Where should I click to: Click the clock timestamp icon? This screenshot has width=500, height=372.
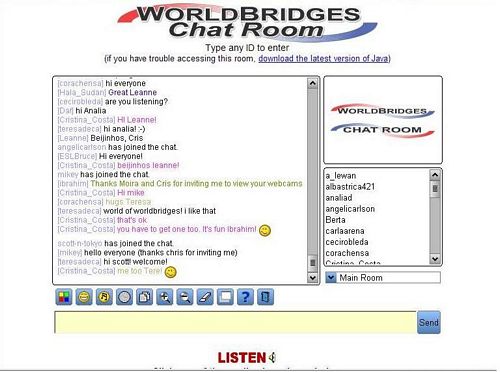coord(124,297)
